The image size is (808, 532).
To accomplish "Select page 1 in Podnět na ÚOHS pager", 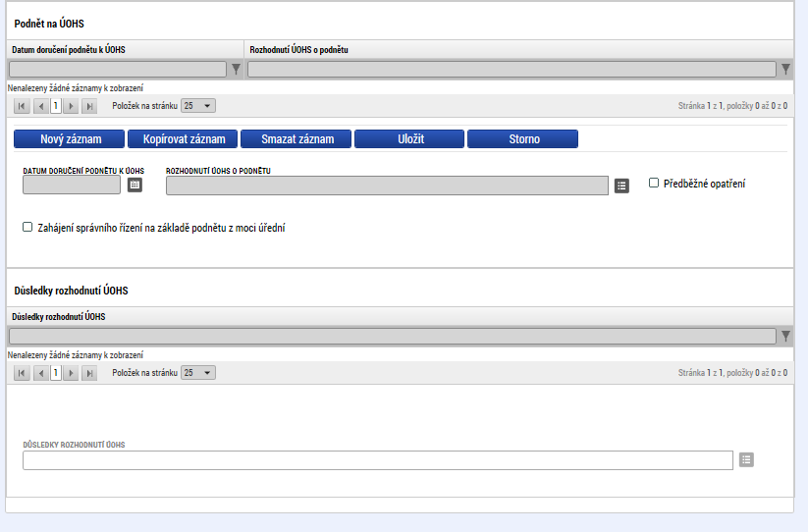I will coord(56,106).
